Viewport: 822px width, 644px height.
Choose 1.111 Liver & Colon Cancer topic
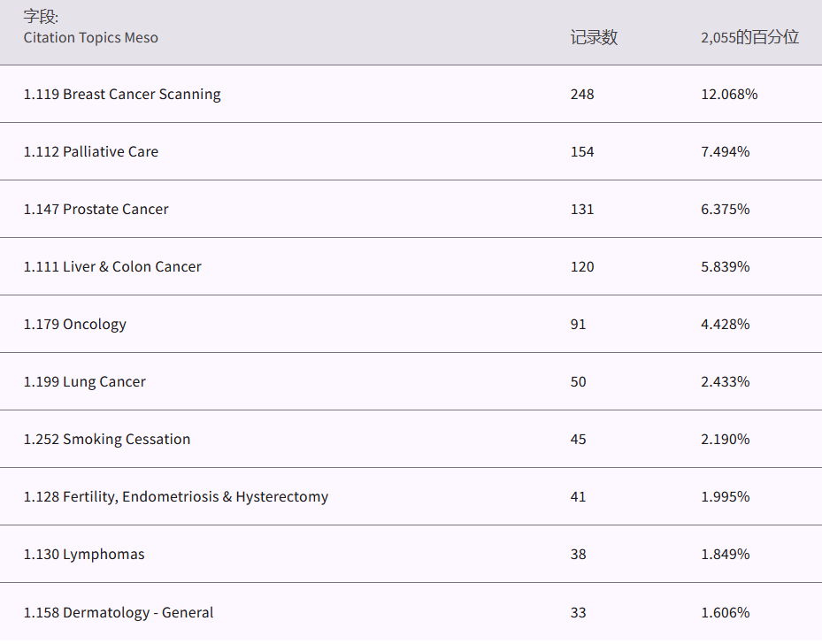112,266
